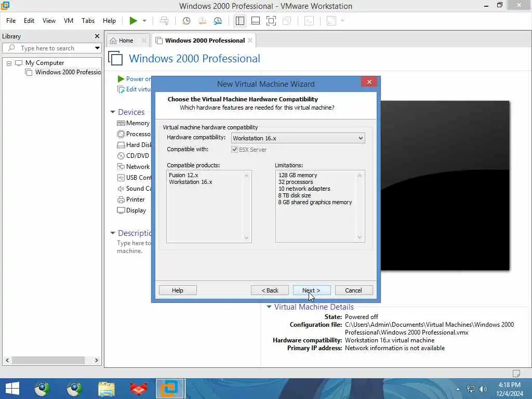Select the Printer device entry
This screenshot has width=532, height=399.
(131, 199)
